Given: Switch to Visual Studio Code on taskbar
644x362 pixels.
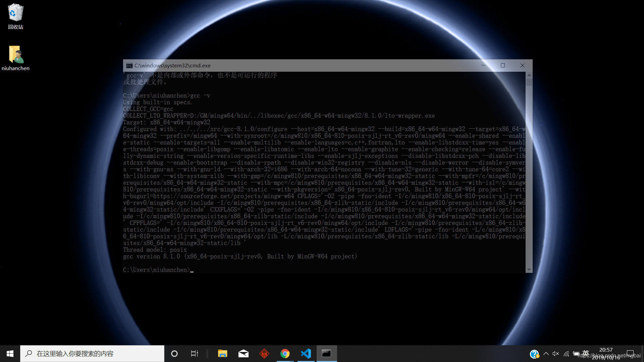Looking at the screenshot, I should tap(306, 354).
